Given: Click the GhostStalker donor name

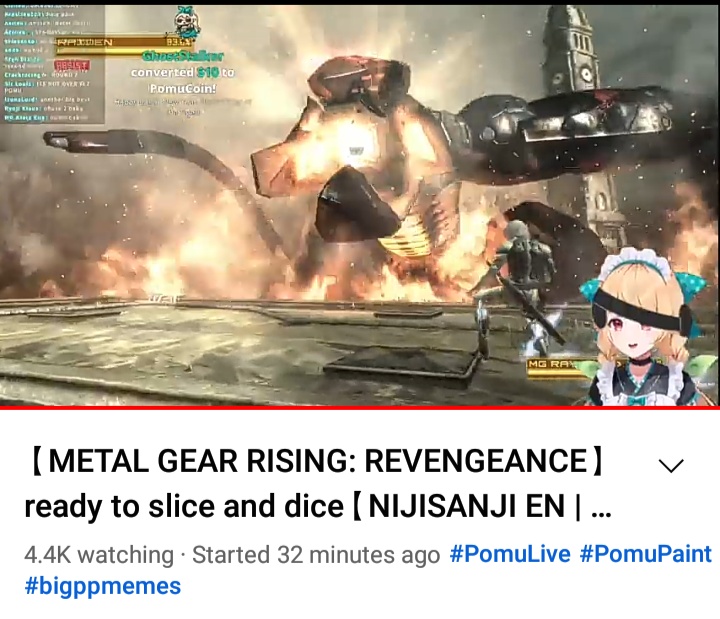Looking at the screenshot, I should coord(183,56).
